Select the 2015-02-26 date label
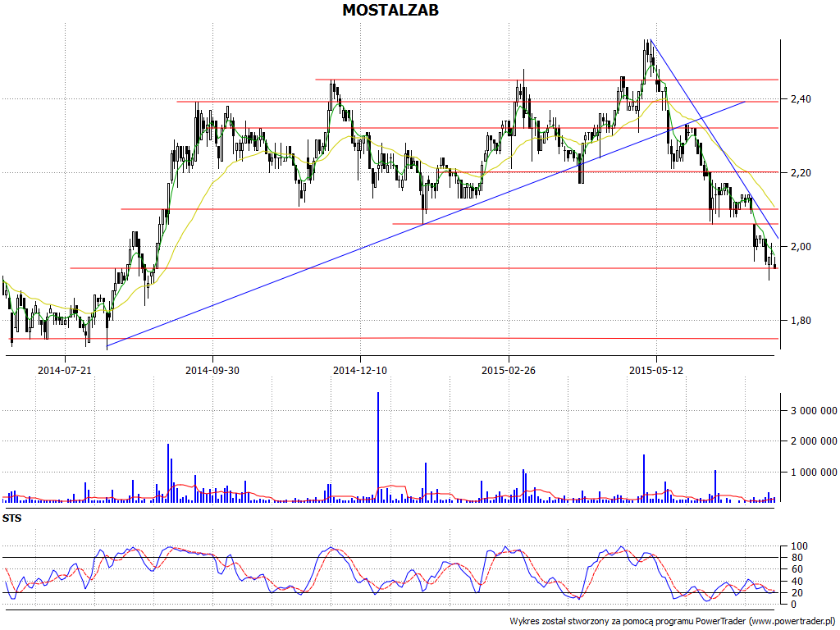This screenshot has width=840, height=630. pos(509,370)
